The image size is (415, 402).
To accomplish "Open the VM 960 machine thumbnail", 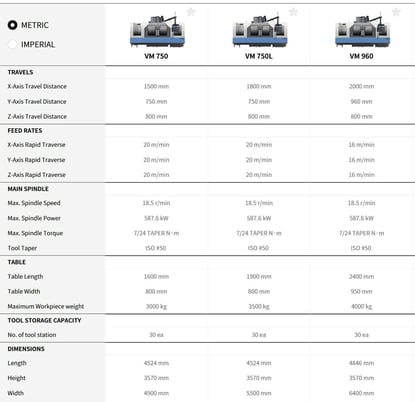I will coord(362,31).
